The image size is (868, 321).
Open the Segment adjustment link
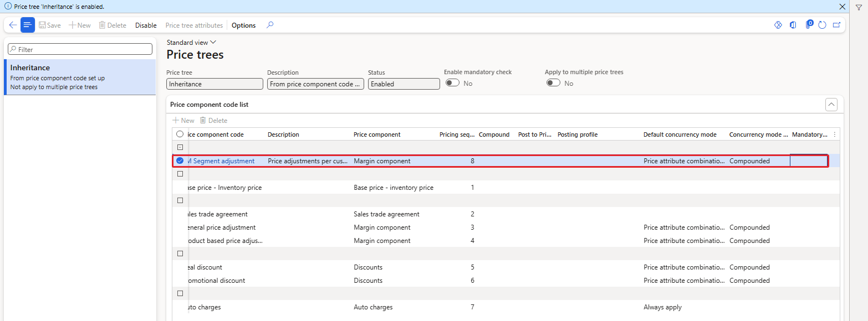point(222,161)
